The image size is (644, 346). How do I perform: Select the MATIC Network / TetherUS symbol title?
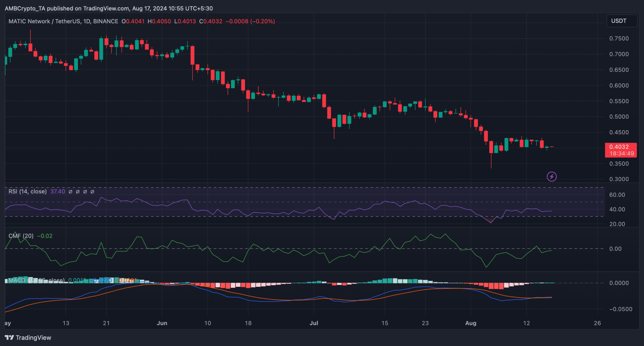click(63, 21)
